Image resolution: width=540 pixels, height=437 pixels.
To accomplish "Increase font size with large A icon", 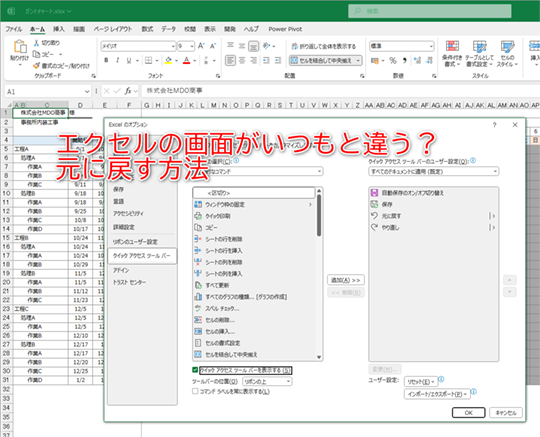I will click(x=201, y=46).
